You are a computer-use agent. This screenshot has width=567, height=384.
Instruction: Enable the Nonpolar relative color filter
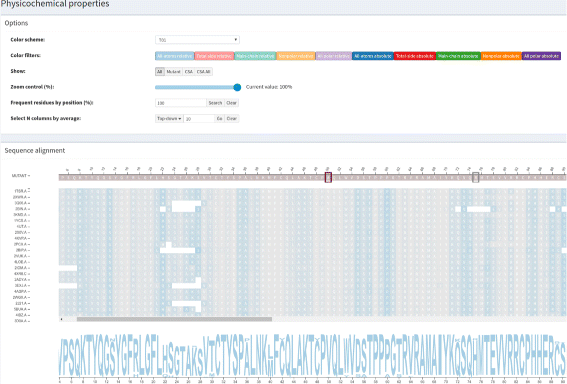(296, 56)
